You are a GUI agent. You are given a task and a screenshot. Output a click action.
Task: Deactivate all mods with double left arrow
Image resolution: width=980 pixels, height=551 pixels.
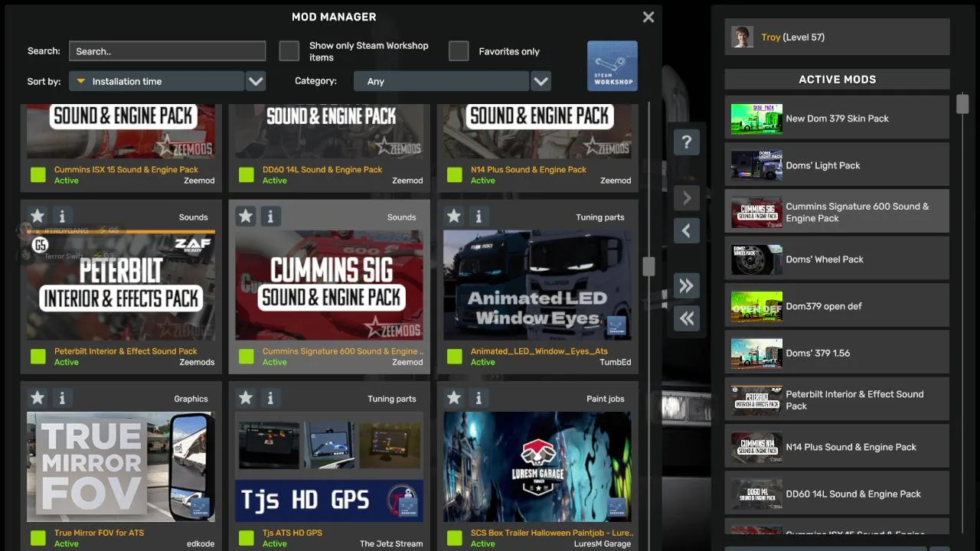(x=687, y=318)
